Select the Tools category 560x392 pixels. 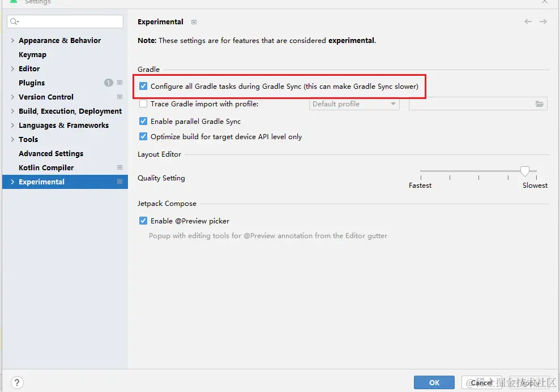pos(28,140)
